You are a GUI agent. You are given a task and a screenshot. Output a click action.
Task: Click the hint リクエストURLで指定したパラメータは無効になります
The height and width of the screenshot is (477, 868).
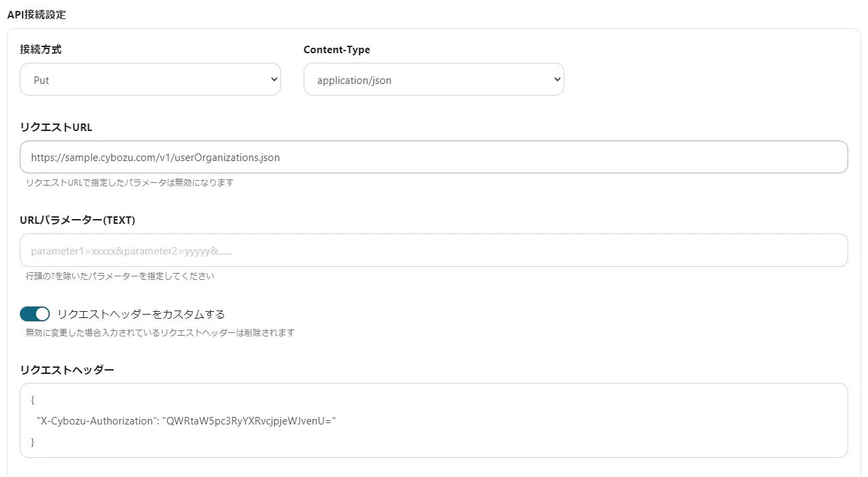[x=130, y=183]
